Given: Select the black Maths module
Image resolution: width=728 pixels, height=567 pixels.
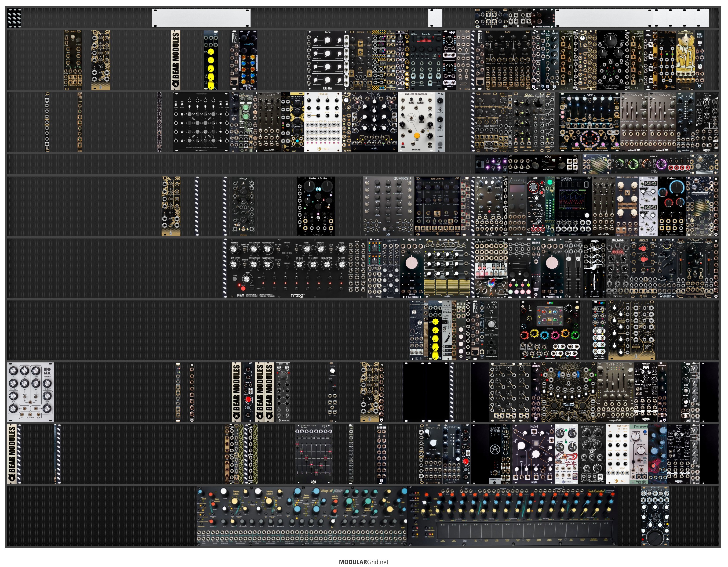Looking at the screenshot, I should click(374, 122).
